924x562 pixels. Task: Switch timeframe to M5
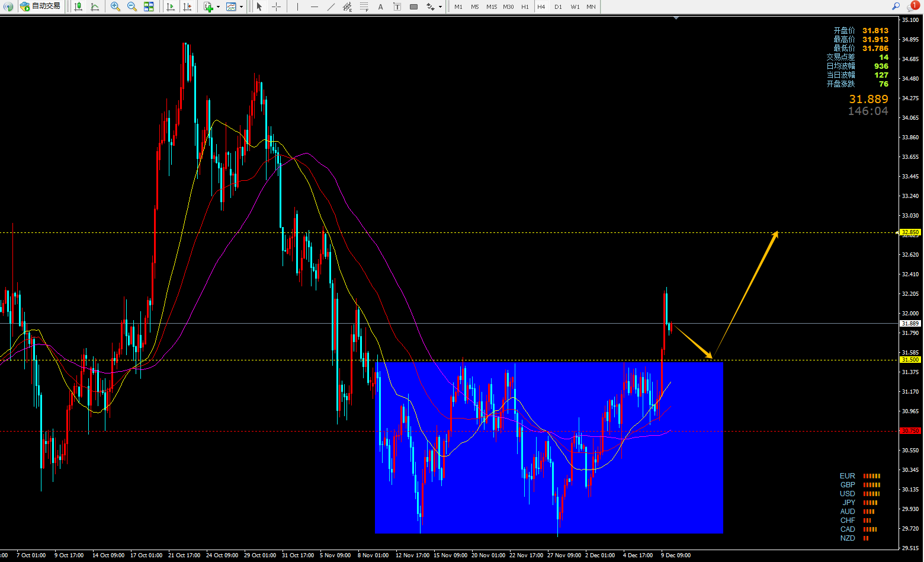coord(475,7)
